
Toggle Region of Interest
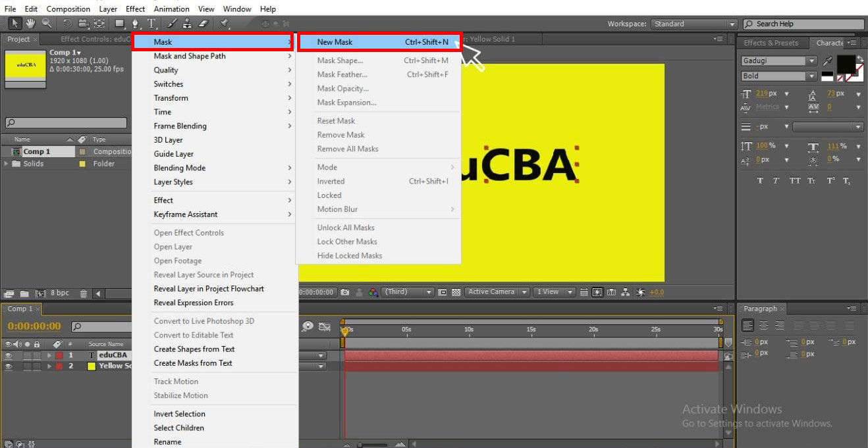(443, 292)
